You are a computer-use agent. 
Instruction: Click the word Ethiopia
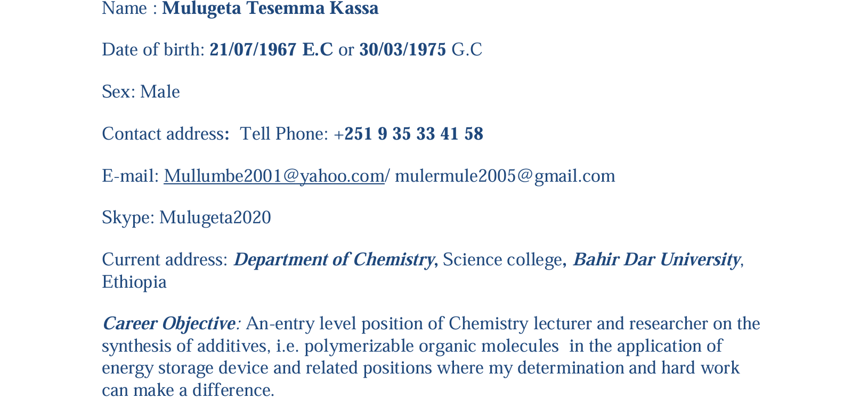[134, 282]
